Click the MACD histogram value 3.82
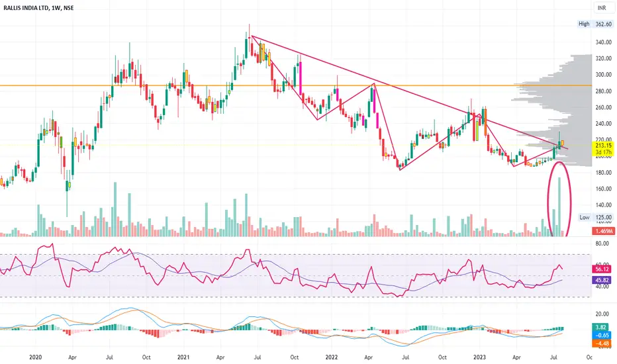 [x=601, y=328]
